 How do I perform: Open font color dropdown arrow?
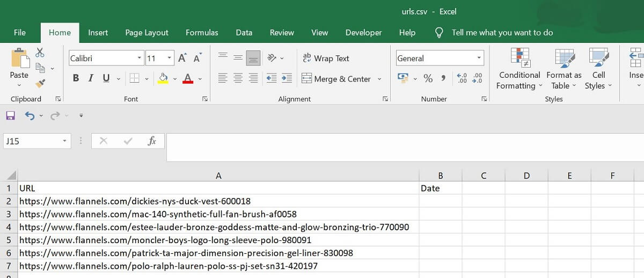[200, 79]
